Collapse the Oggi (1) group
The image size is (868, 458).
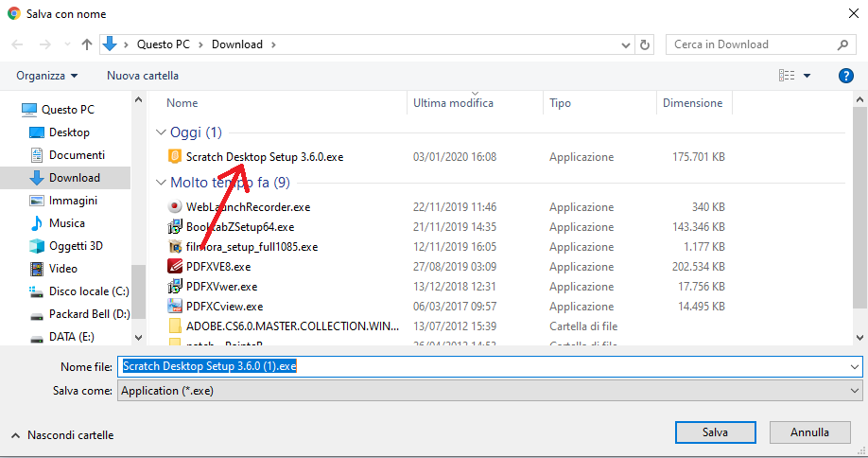point(161,132)
